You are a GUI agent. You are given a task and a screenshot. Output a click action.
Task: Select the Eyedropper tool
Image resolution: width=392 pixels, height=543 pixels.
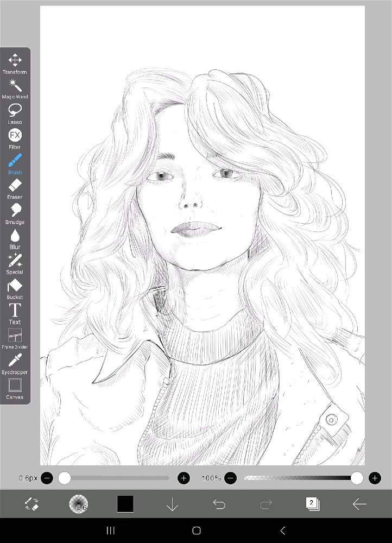[15, 364]
